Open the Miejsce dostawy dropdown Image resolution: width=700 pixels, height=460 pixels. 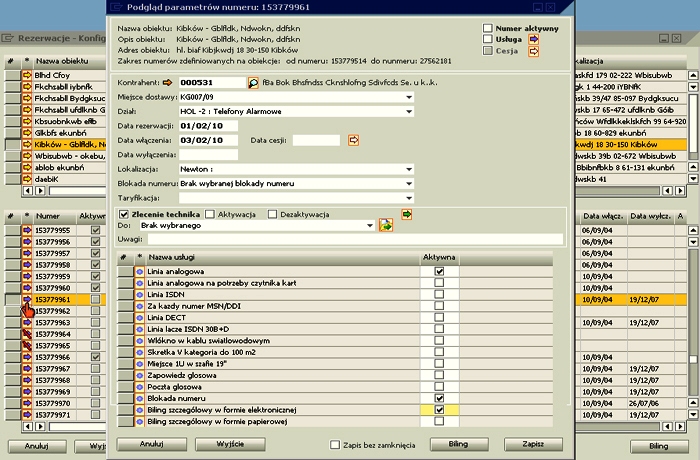click(409, 97)
